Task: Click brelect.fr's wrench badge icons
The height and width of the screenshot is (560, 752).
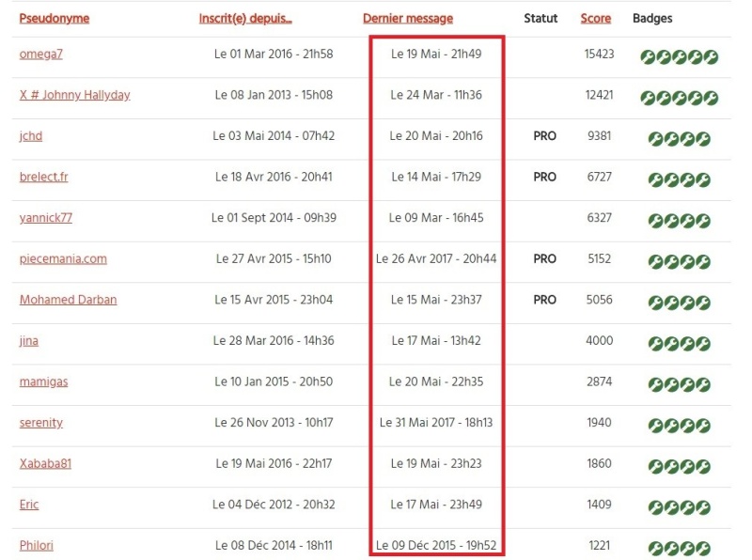Action: click(x=679, y=179)
